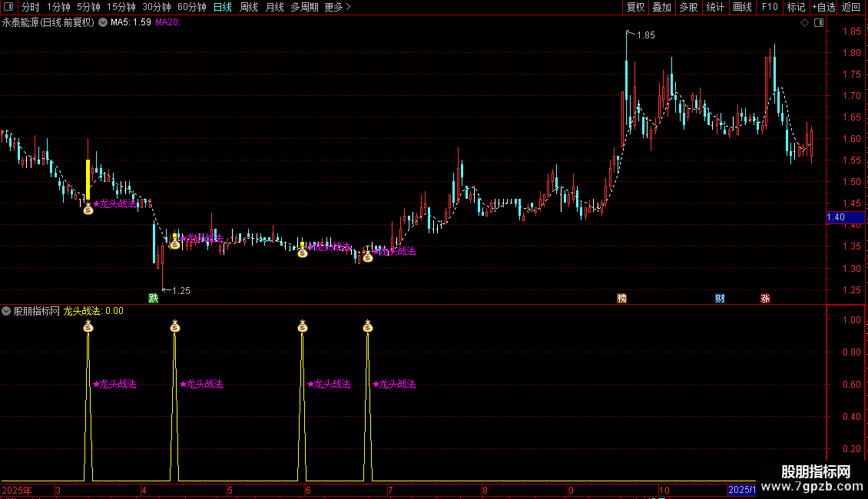This screenshot has width=868, height=499.
Task: Click the magenta MA20 label
Action: coord(167,23)
